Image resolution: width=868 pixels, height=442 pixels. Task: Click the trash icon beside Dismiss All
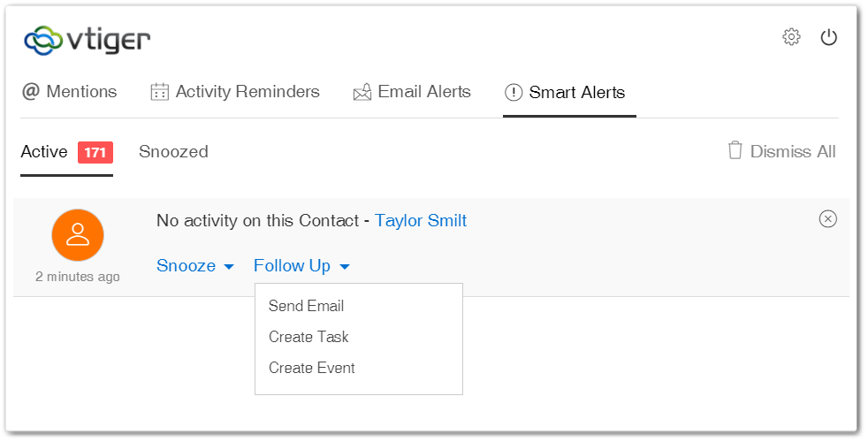click(735, 150)
